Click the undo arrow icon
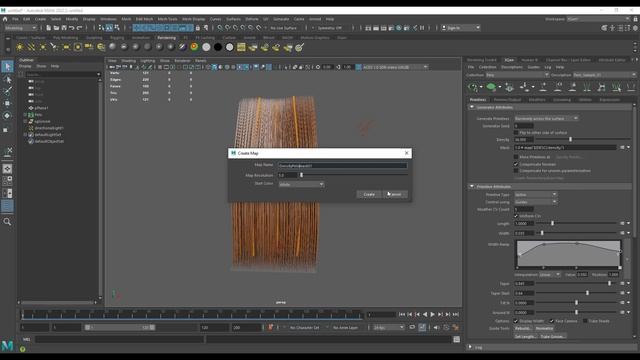This screenshot has height=360, width=640. pos(72,28)
